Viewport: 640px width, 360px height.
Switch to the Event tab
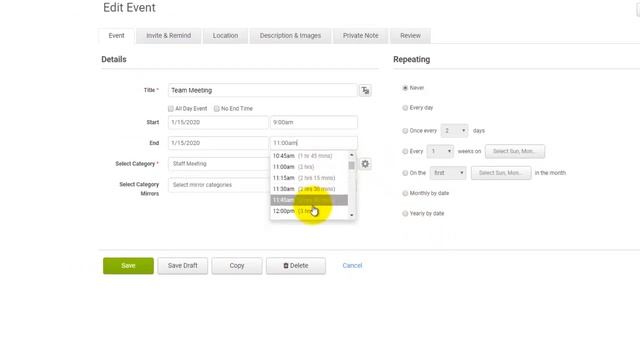pos(116,36)
